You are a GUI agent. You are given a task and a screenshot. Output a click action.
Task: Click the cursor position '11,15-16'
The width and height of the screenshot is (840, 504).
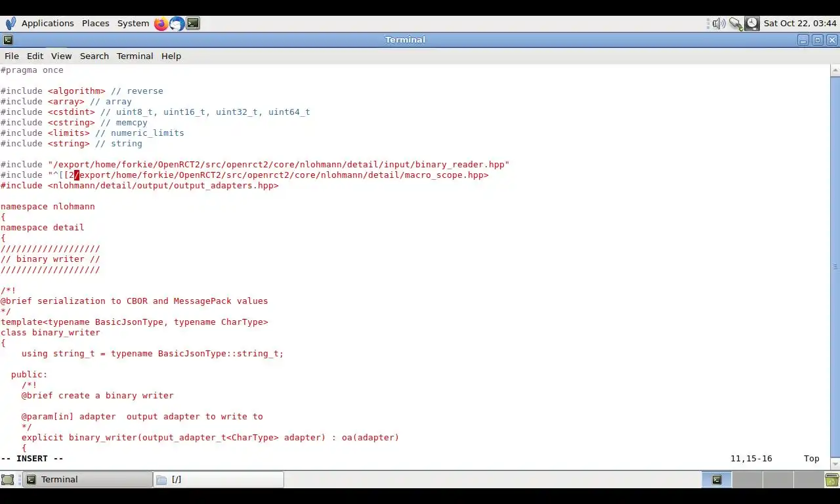[751, 459]
